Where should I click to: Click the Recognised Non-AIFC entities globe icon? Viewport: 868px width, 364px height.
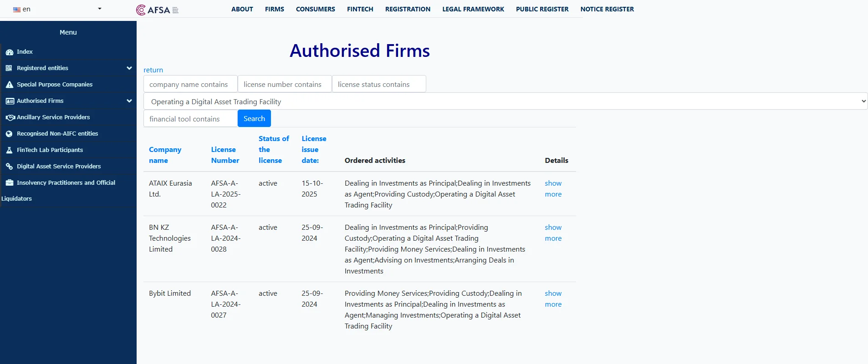[9, 134]
